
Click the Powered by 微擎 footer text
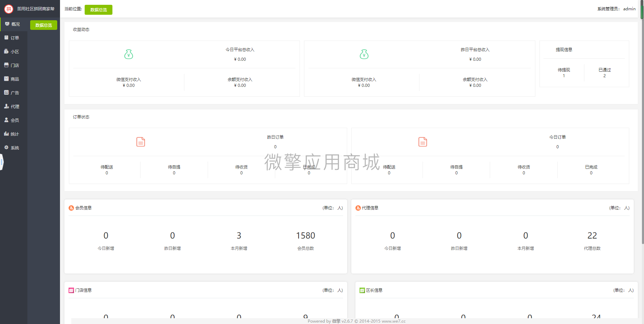point(356,321)
